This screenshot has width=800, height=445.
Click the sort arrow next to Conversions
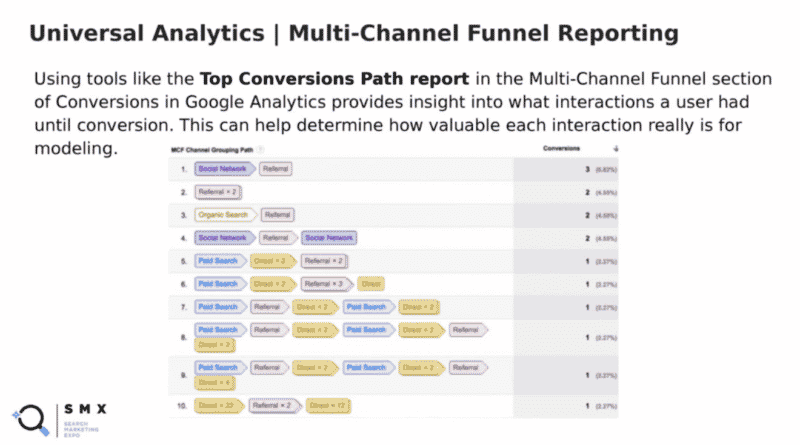click(615, 149)
